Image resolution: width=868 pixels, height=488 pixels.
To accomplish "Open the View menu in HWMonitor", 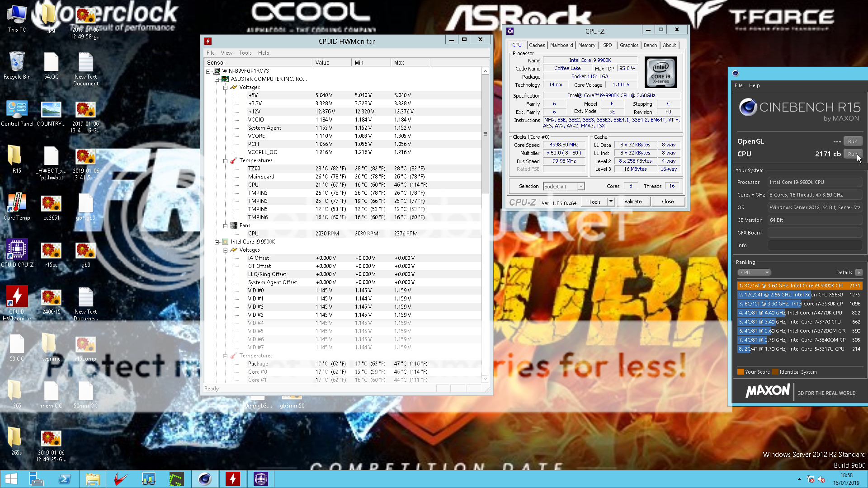I will 226,53.
